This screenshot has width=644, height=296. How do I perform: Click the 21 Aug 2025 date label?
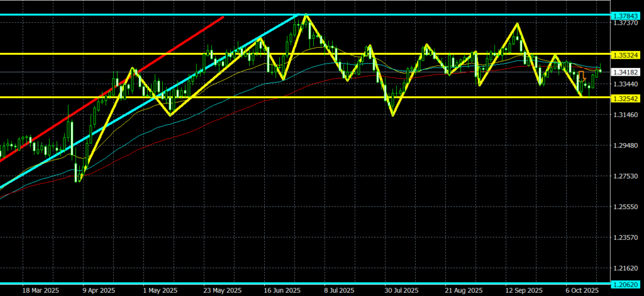[462, 291]
